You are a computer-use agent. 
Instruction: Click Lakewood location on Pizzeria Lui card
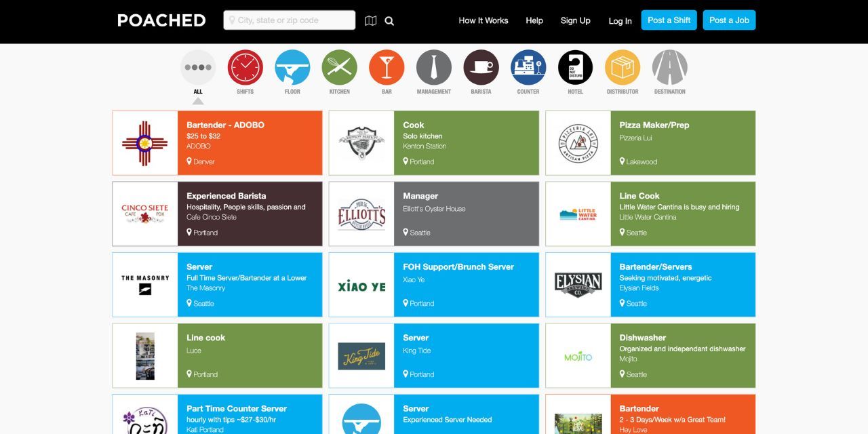pyautogui.click(x=638, y=161)
